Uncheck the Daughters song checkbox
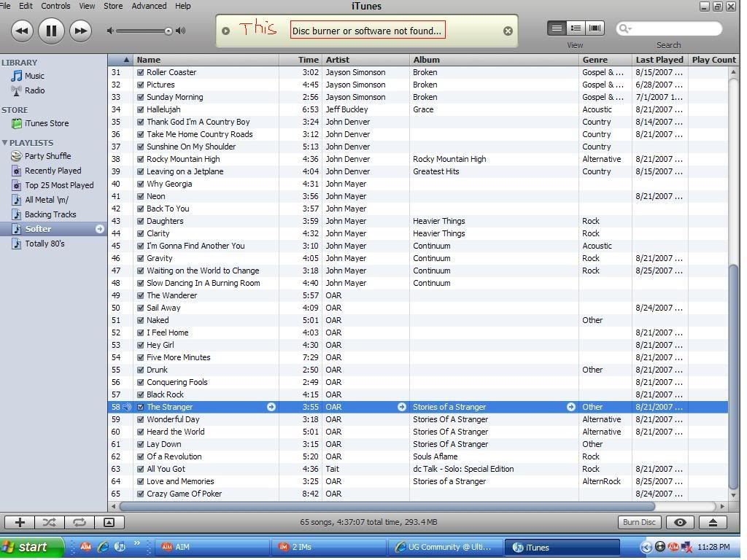The width and height of the screenshot is (747, 560). [x=141, y=221]
